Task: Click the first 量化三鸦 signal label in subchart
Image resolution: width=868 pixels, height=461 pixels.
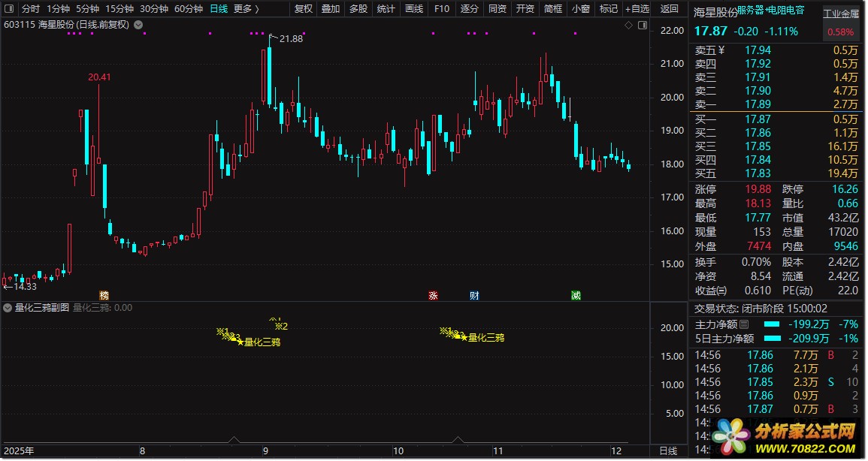Action: pyautogui.click(x=262, y=342)
